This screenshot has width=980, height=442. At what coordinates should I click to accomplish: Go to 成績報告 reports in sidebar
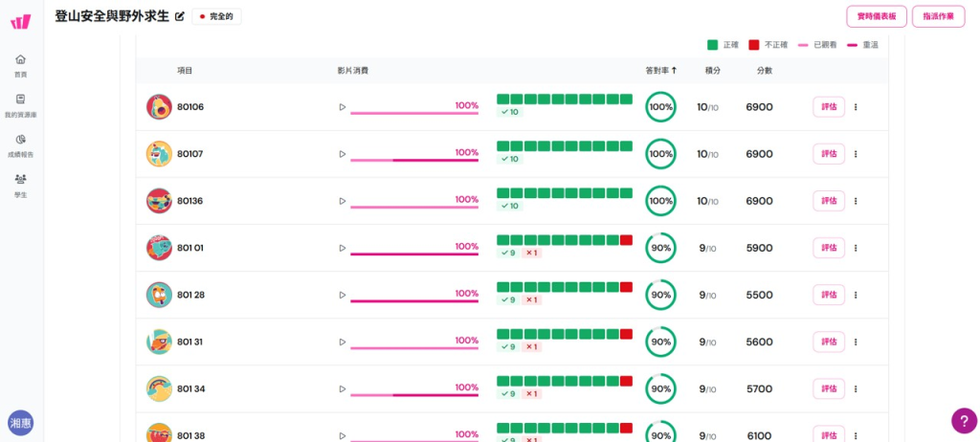click(x=20, y=140)
